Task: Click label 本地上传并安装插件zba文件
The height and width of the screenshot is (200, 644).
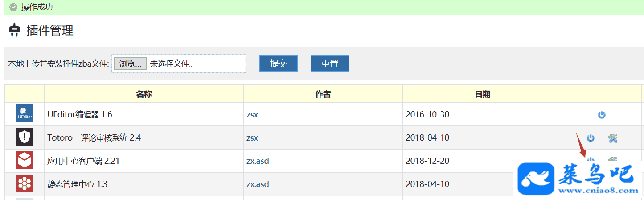Action: click(58, 64)
